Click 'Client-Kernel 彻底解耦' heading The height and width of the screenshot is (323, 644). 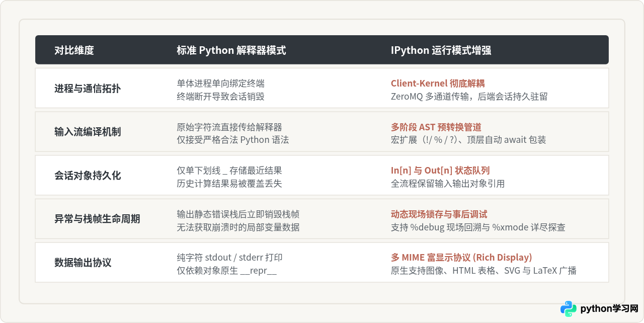[438, 83]
